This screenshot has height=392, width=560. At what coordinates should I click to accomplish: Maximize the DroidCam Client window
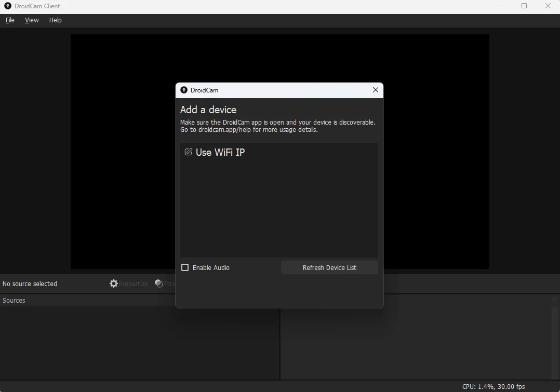click(524, 6)
